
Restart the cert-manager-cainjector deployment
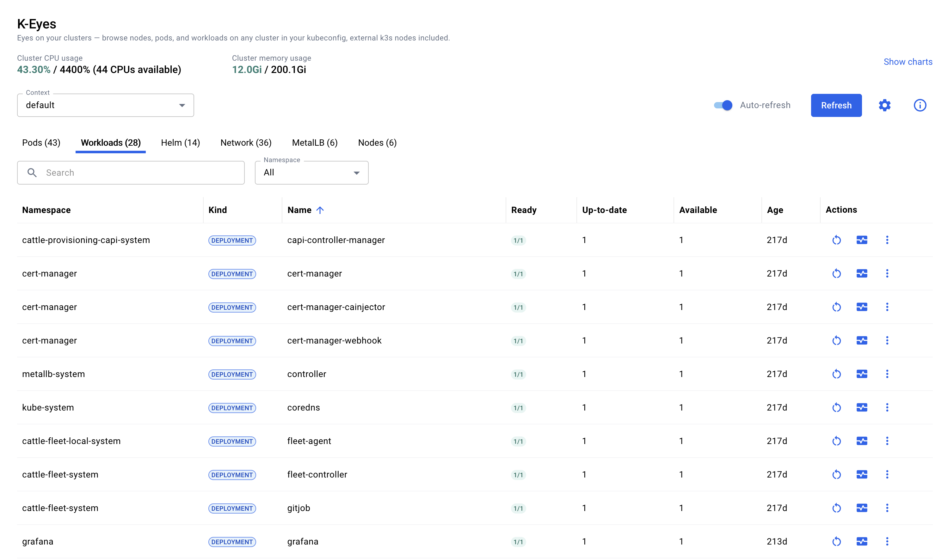[836, 307]
